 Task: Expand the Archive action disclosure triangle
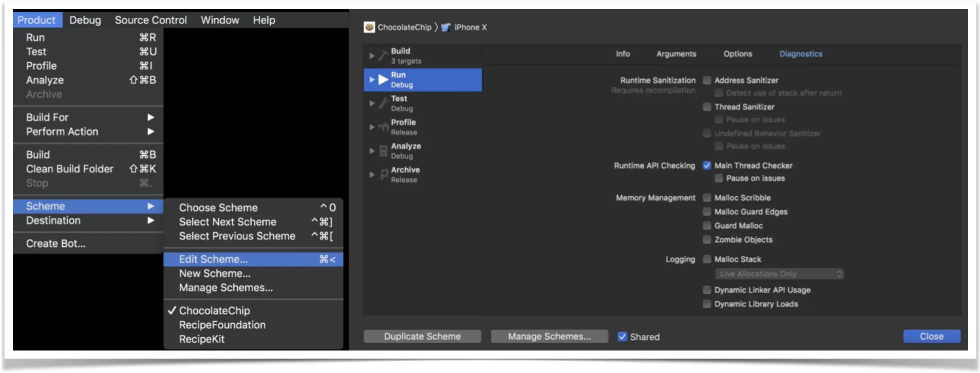click(x=372, y=175)
